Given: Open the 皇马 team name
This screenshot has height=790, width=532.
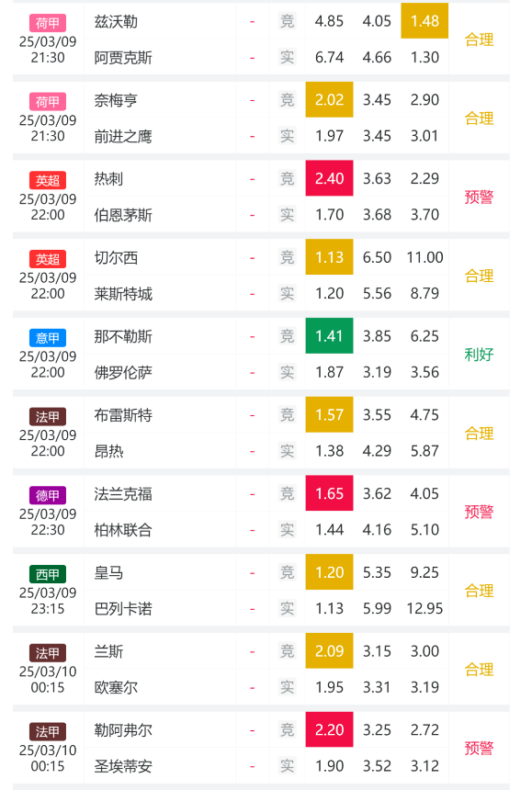Looking at the screenshot, I should (108, 573).
